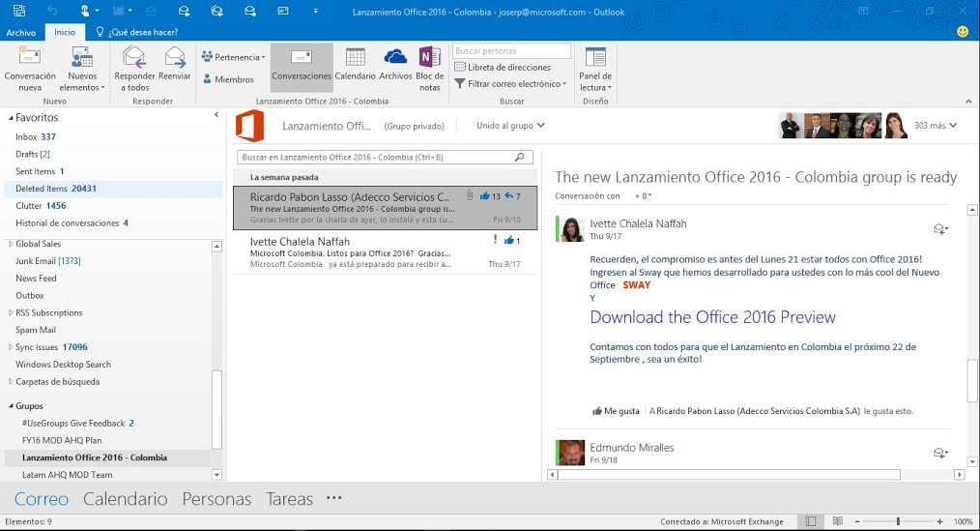980x531 pixels.
Task: Click Download the Office 2016 Preview link
Action: coord(712,317)
